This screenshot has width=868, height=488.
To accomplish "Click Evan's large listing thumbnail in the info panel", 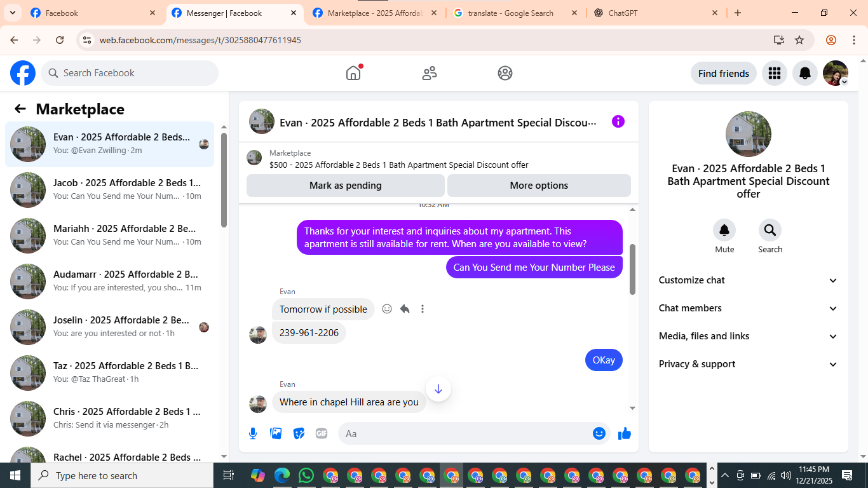I will (x=749, y=134).
